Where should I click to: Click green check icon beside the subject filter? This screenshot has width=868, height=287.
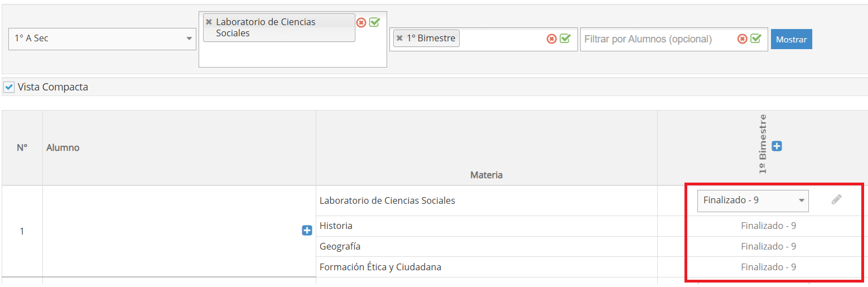point(374,22)
